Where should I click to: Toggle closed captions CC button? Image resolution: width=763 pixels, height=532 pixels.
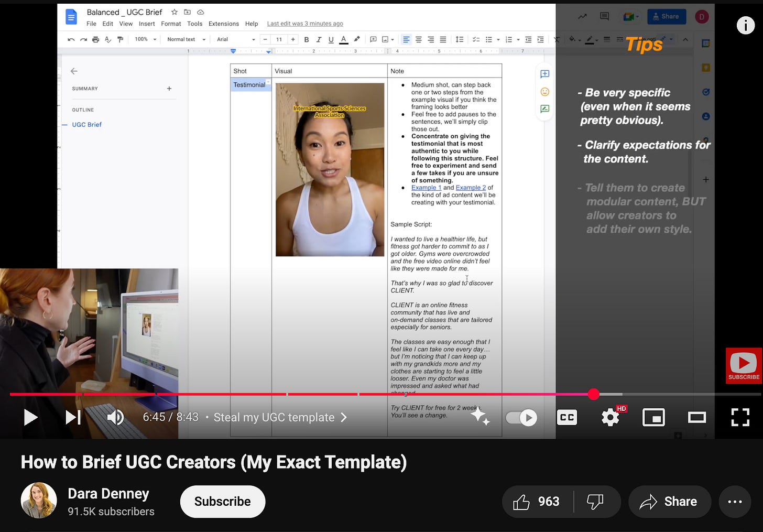tap(567, 417)
